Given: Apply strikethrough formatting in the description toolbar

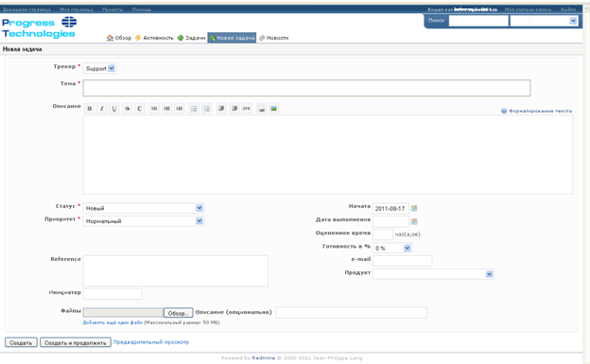Looking at the screenshot, I should [128, 109].
